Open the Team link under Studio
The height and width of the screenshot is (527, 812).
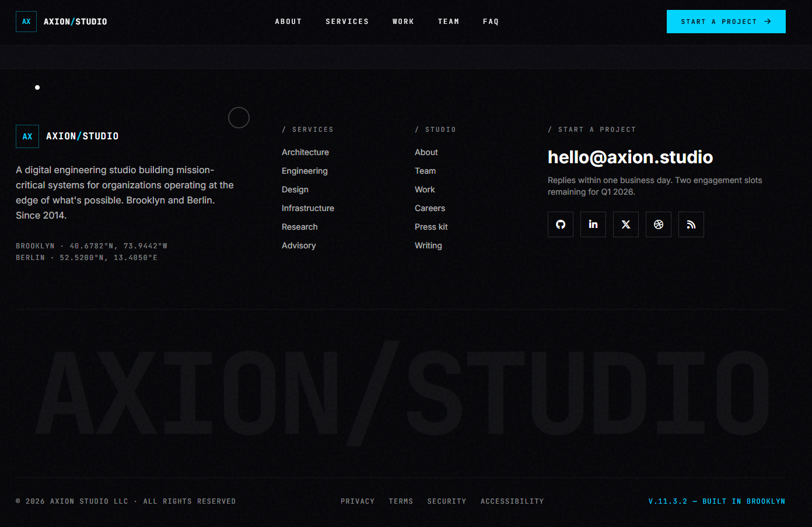tap(425, 171)
